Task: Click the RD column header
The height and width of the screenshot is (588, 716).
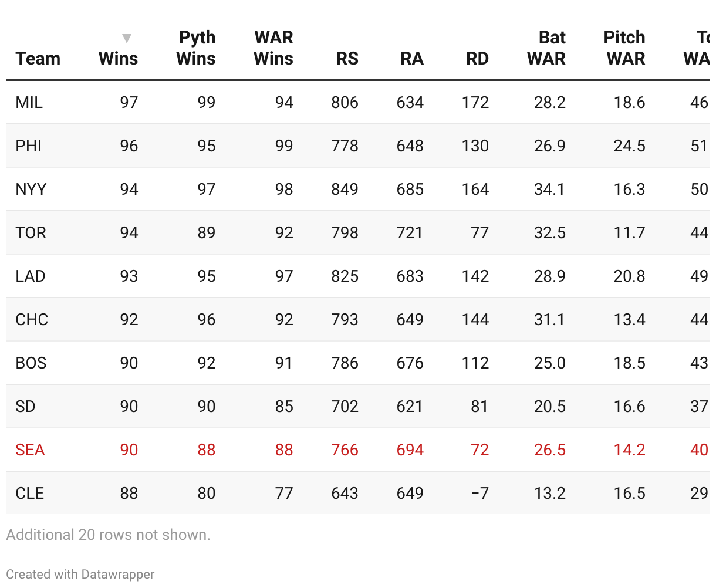Action: [477, 59]
